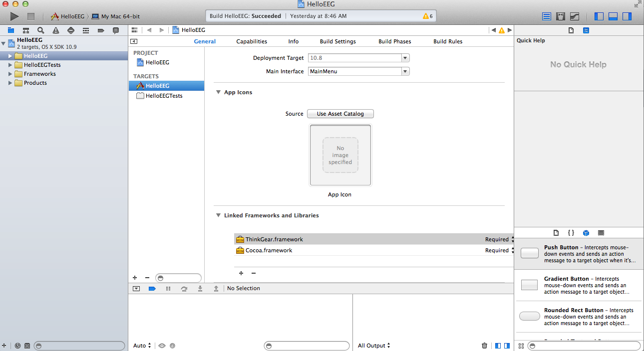Click the Step out debug button
This screenshot has height=351, width=644.
[x=216, y=289]
